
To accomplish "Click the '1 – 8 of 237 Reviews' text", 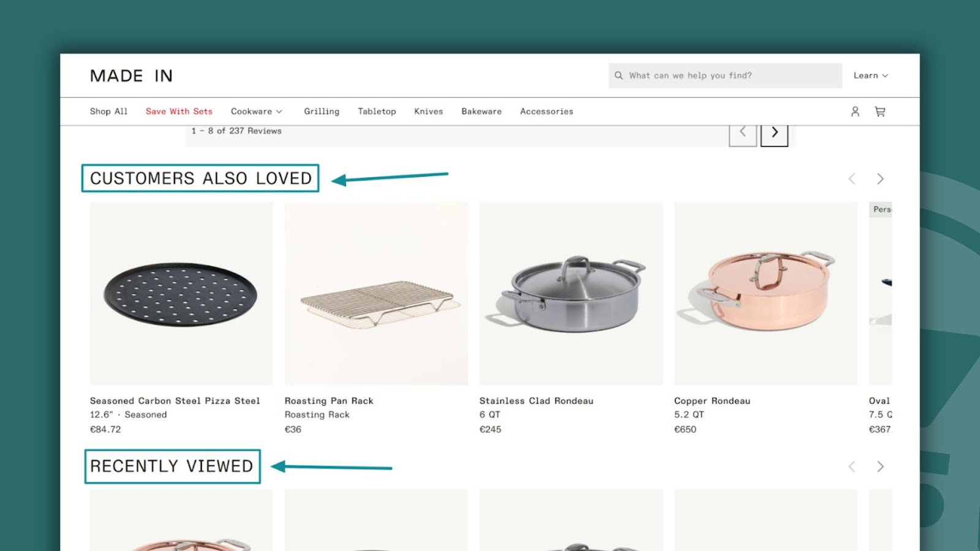I will pos(236,131).
